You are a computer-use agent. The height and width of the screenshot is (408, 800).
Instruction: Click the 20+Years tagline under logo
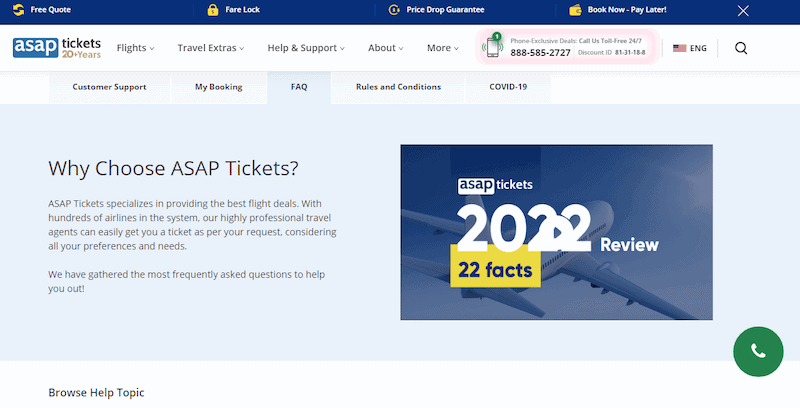tap(82, 54)
